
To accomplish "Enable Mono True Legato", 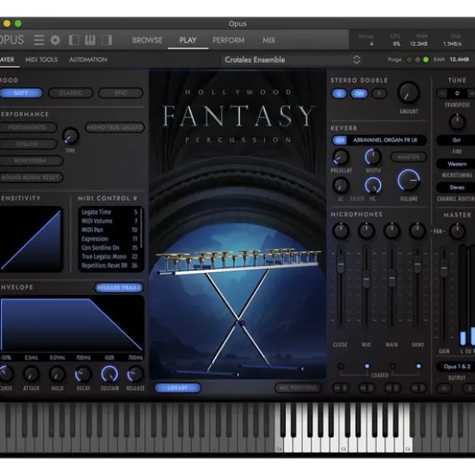I will click(x=114, y=127).
